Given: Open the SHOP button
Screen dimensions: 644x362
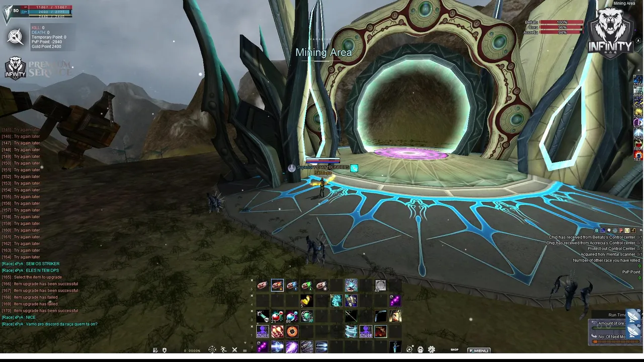Looking at the screenshot, I should pyautogui.click(x=454, y=350).
